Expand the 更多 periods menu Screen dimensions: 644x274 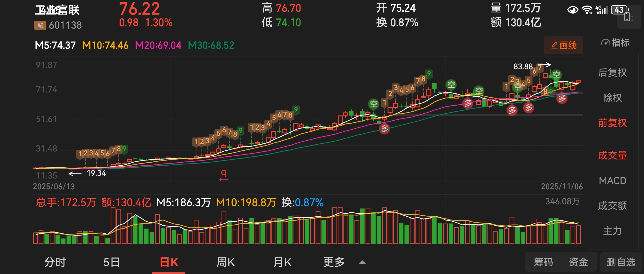(334, 262)
